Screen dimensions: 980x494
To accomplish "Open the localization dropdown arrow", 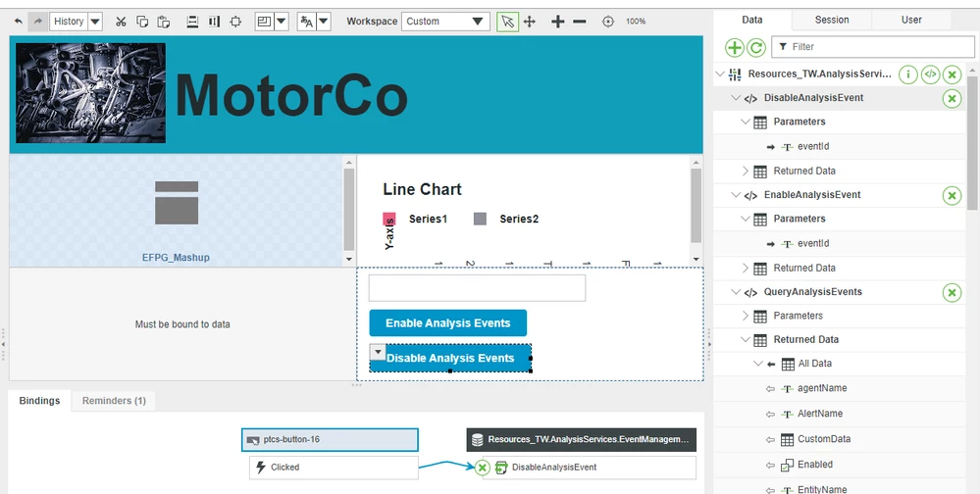I will [323, 22].
